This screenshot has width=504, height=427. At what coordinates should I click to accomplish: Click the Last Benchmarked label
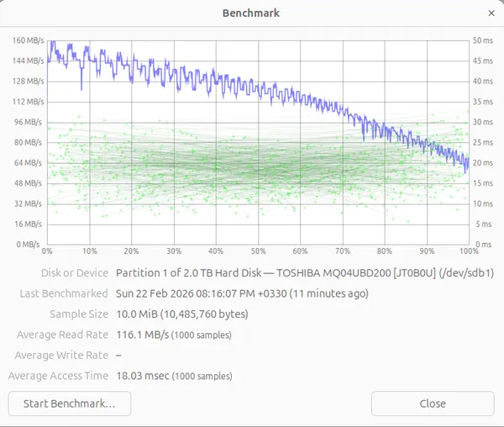(x=64, y=293)
